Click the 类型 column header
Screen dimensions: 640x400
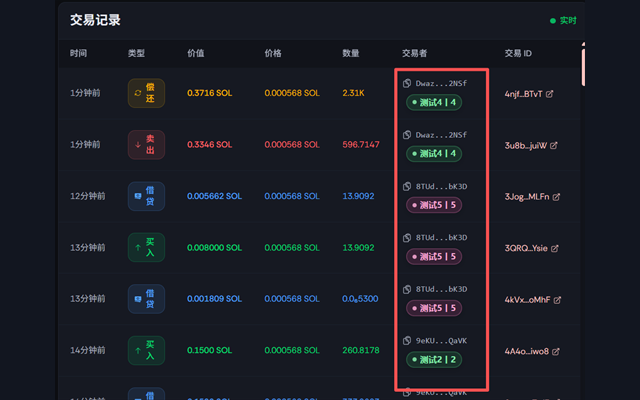pos(136,53)
